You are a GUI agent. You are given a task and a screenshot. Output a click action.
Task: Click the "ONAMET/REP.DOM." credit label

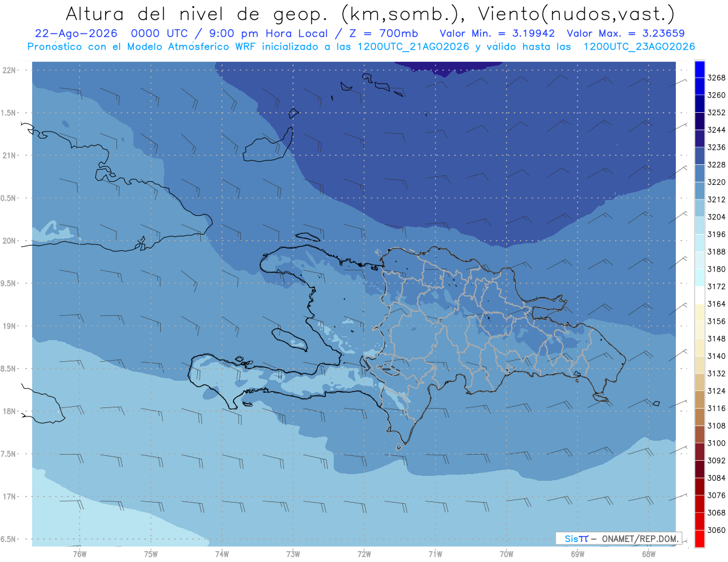click(x=641, y=538)
